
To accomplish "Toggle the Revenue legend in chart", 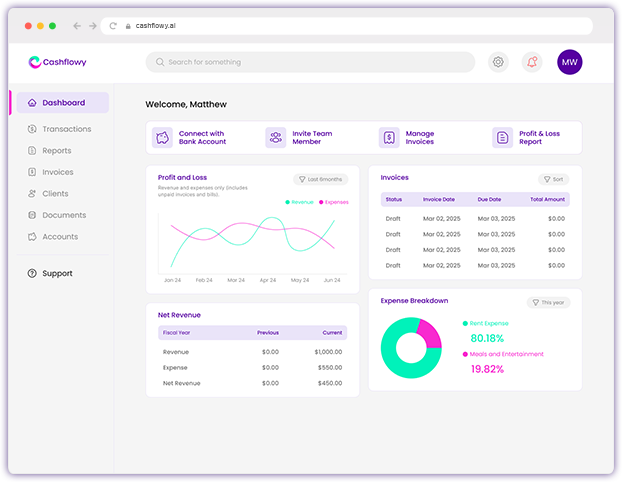I will coord(299,202).
